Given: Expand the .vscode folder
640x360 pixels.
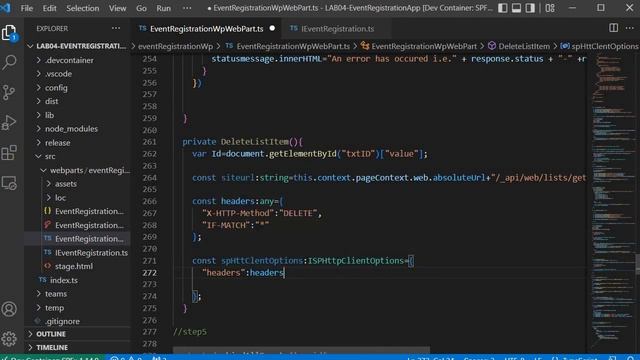Looking at the screenshot, I should pyautogui.click(x=78, y=74).
